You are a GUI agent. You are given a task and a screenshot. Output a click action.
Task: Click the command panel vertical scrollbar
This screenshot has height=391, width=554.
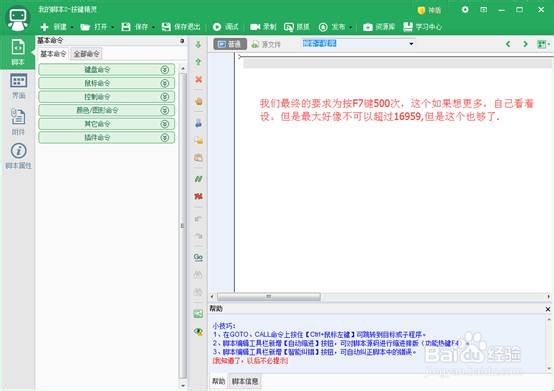(x=183, y=226)
